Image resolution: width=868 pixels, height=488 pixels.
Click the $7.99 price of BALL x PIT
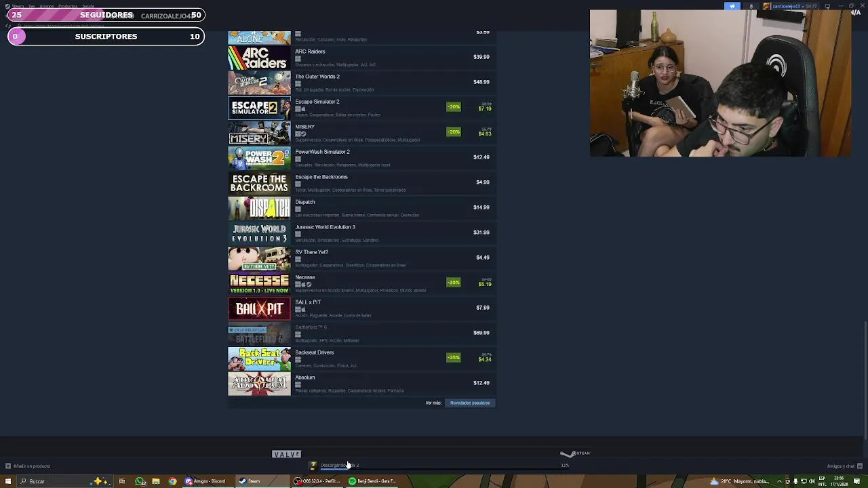pos(482,308)
